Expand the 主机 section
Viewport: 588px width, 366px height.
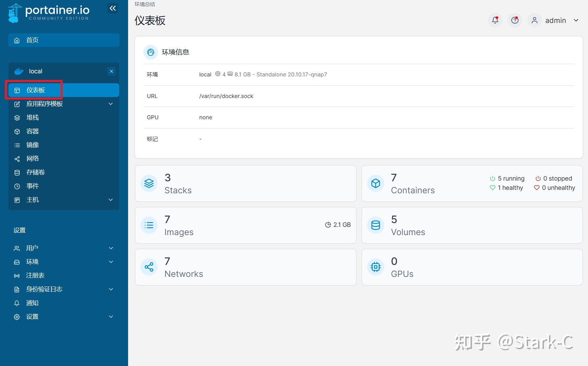(x=110, y=200)
